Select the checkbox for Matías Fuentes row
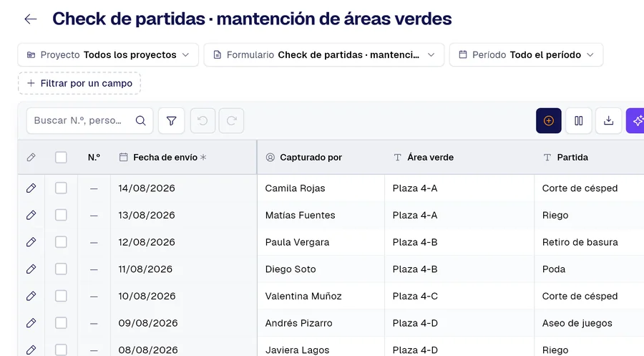 pos(61,215)
